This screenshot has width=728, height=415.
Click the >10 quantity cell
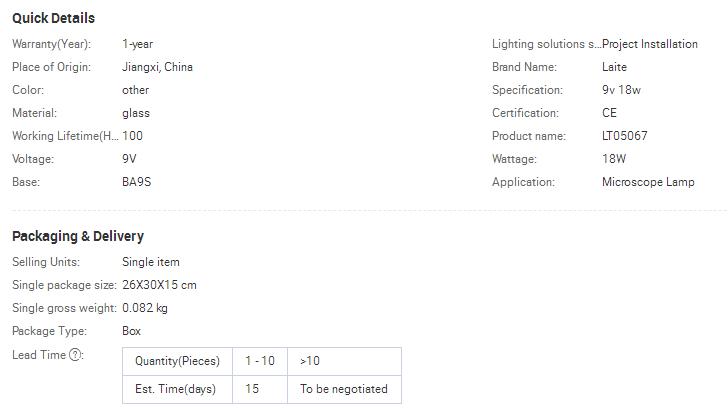coord(310,361)
